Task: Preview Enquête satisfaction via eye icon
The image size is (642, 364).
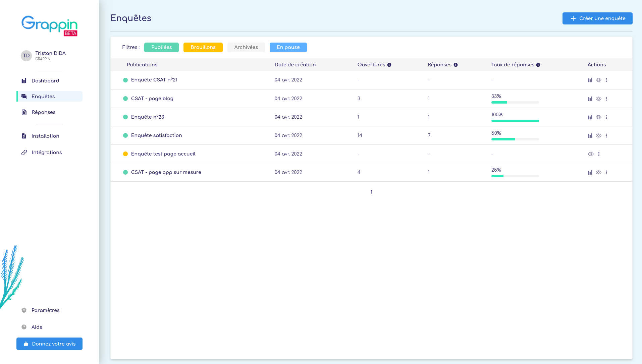Action: pyautogui.click(x=598, y=136)
